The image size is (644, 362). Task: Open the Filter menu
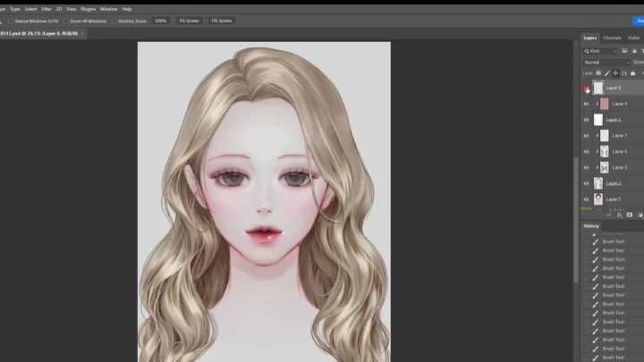tap(46, 9)
